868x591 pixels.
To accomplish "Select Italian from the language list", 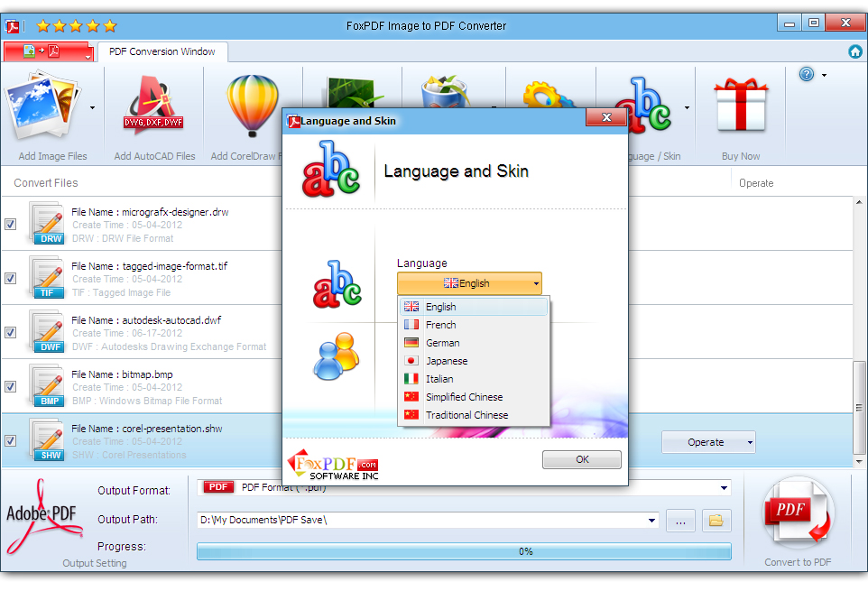I will pyautogui.click(x=474, y=379).
